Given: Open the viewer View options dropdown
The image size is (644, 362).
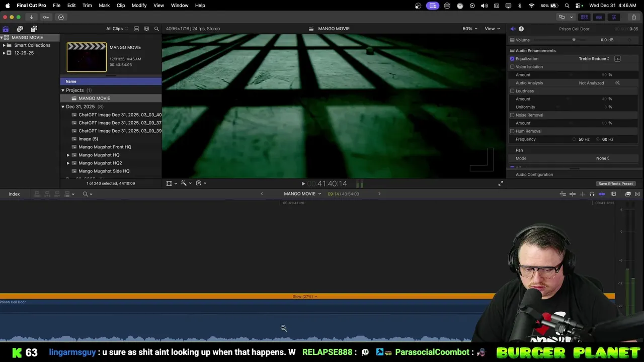Looking at the screenshot, I should click(x=492, y=29).
